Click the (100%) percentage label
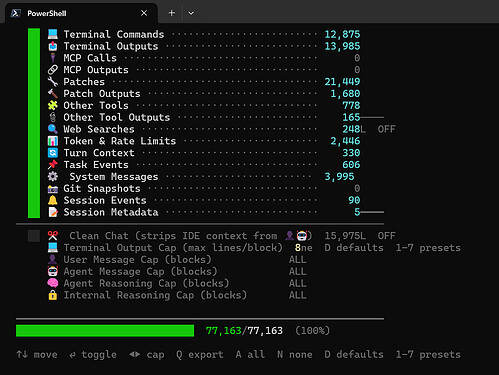Image resolution: width=499 pixels, height=375 pixels. pos(312,331)
